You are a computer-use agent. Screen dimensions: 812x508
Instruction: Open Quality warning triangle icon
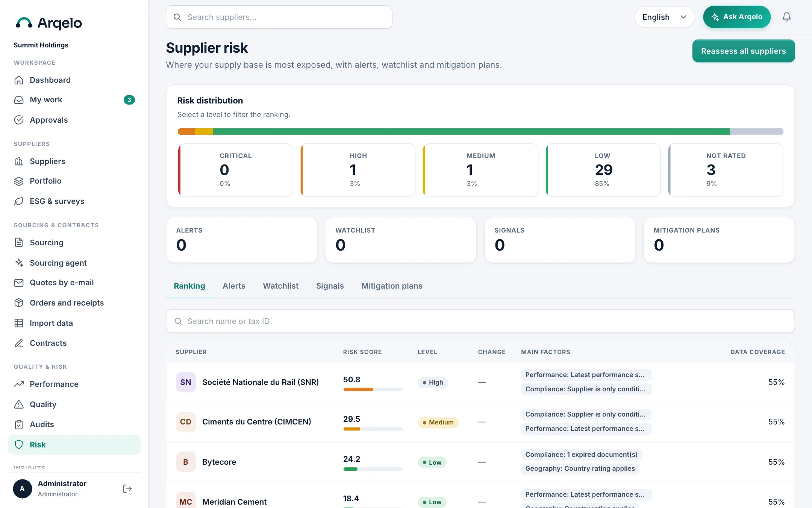coord(19,405)
